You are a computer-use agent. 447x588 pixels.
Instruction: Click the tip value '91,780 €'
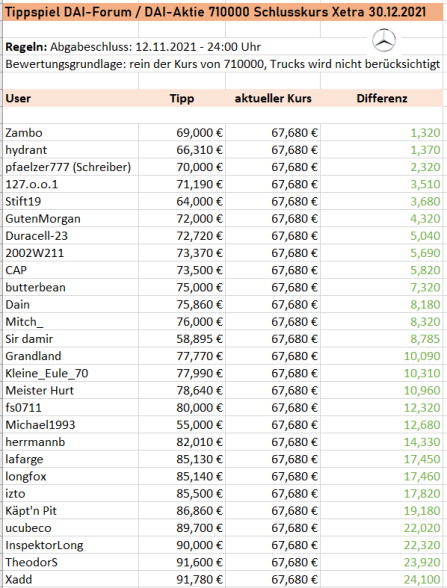[x=200, y=580]
